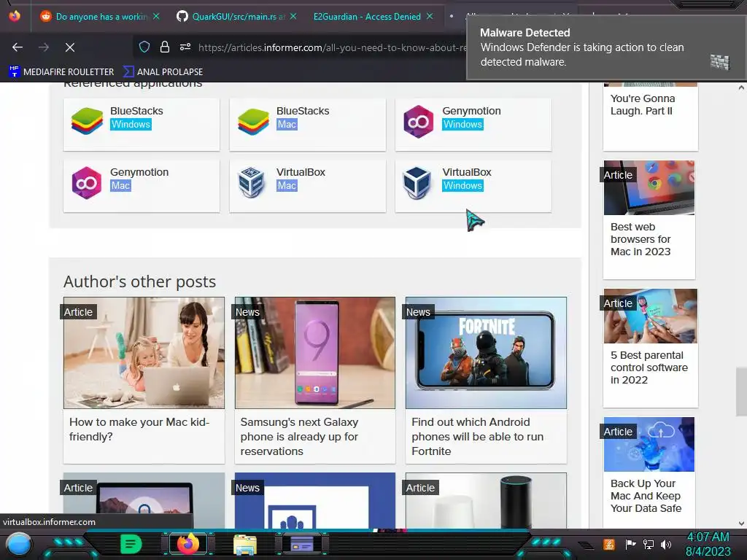Image resolution: width=747 pixels, height=560 pixels.
Task: Open volume speaker tray icon
Action: (x=666, y=544)
